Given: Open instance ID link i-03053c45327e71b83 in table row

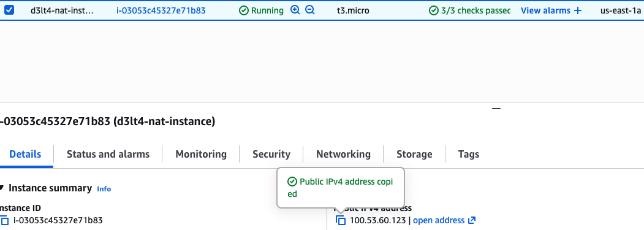Looking at the screenshot, I should tap(161, 10).
